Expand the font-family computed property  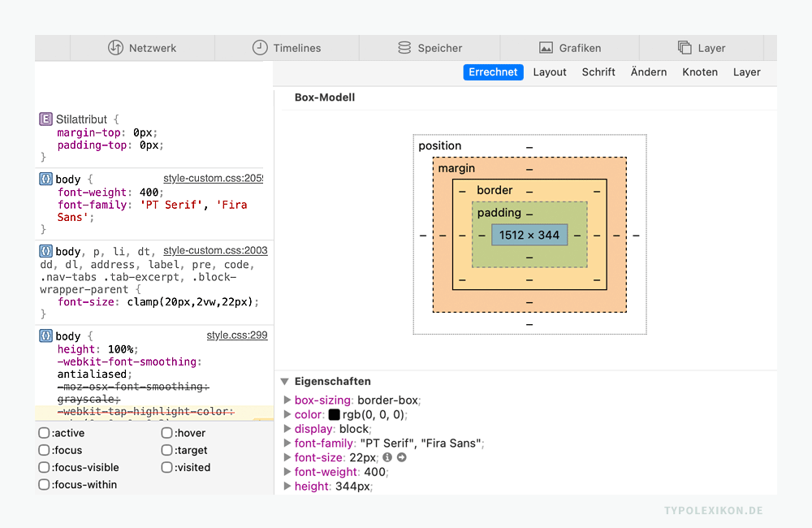[287, 444]
